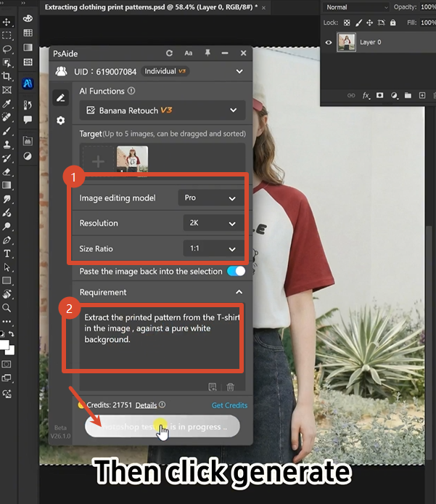Select the Dodge tool

point(7,227)
